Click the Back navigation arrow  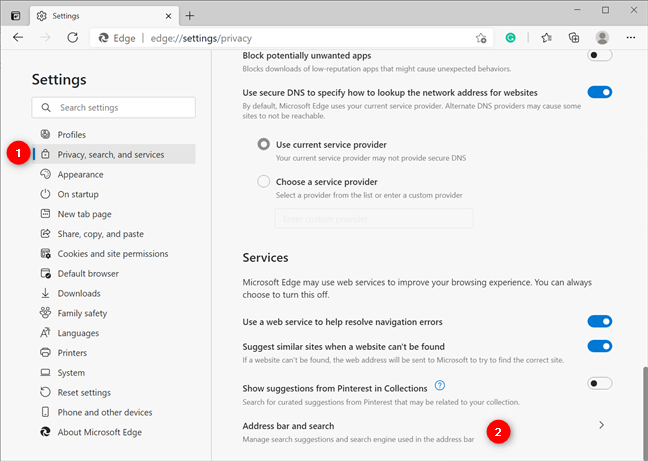pos(18,38)
